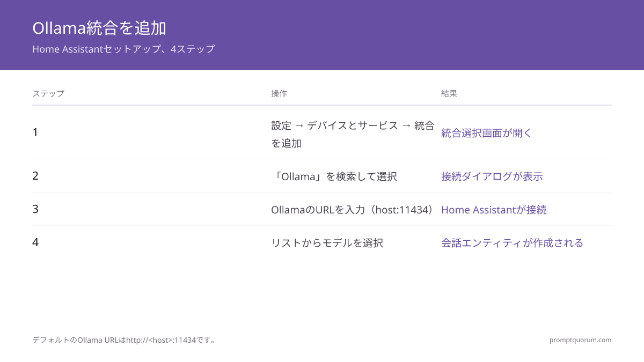644x362 pixels.
Task: Click the result '会話エンティティが作成される'
Action: click(512, 243)
